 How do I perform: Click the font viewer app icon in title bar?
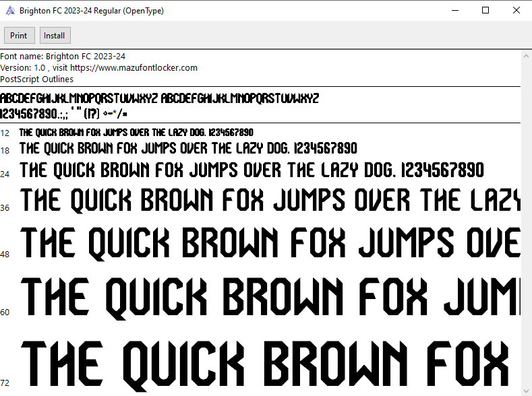click(11, 11)
